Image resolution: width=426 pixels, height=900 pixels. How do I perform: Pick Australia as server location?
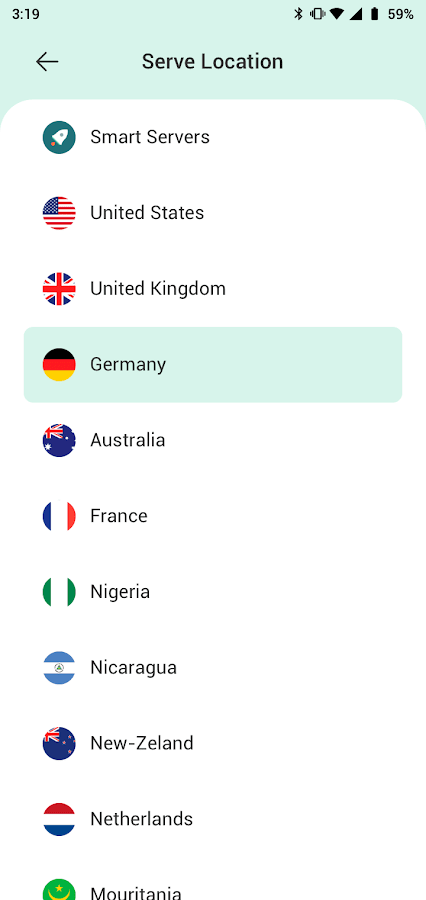[213, 440]
